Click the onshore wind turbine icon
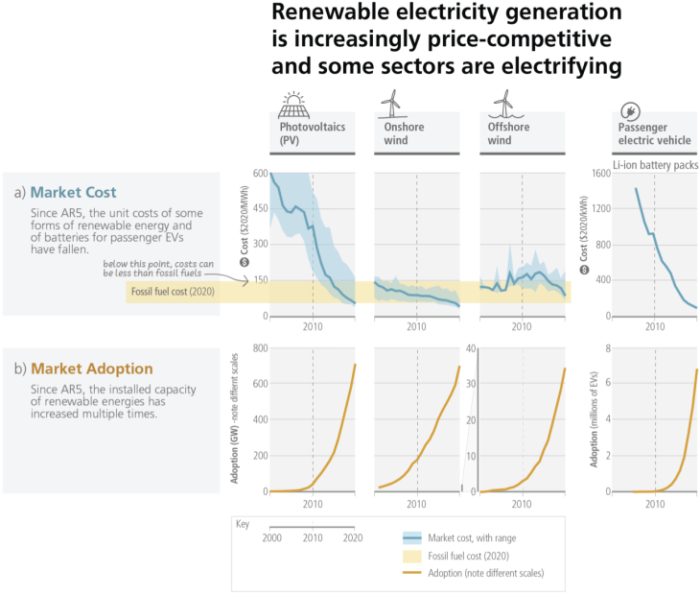This screenshot has height=595, width=700. tap(389, 103)
